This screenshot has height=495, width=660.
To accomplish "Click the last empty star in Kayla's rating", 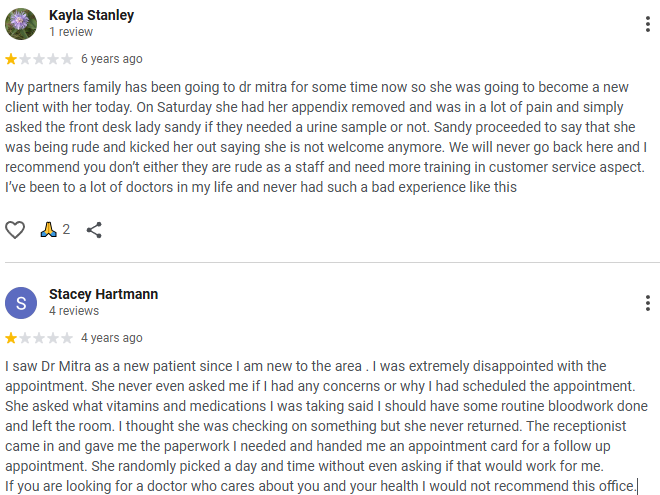I will coord(67,59).
